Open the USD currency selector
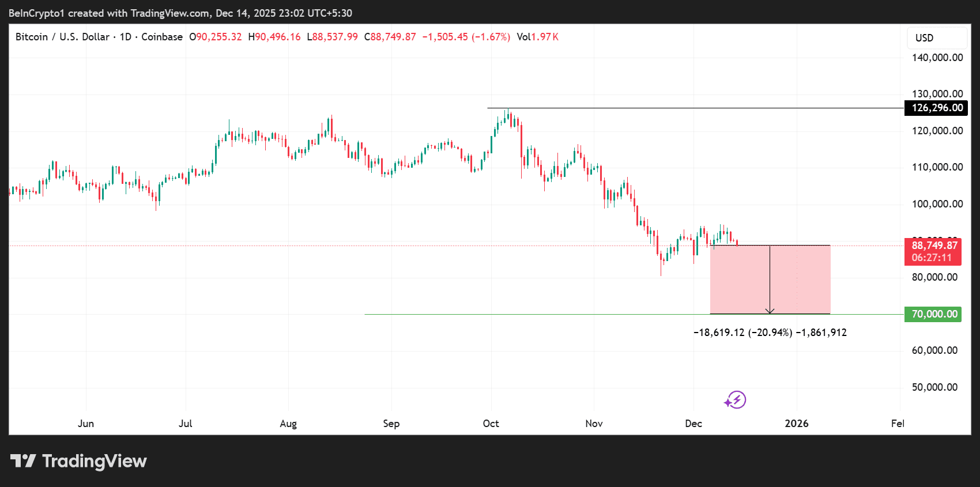This screenshot has height=487, width=980. [936, 38]
